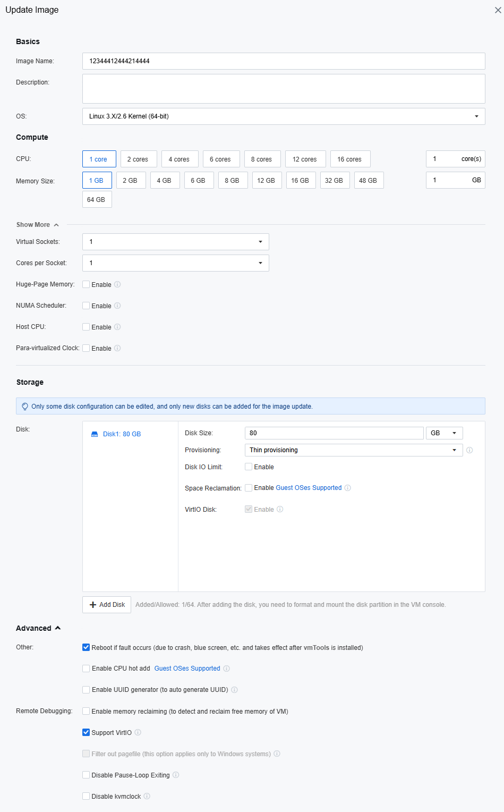This screenshot has height=812, width=504.
Task: Select the 4 cores CPU option
Action: [x=180, y=159]
